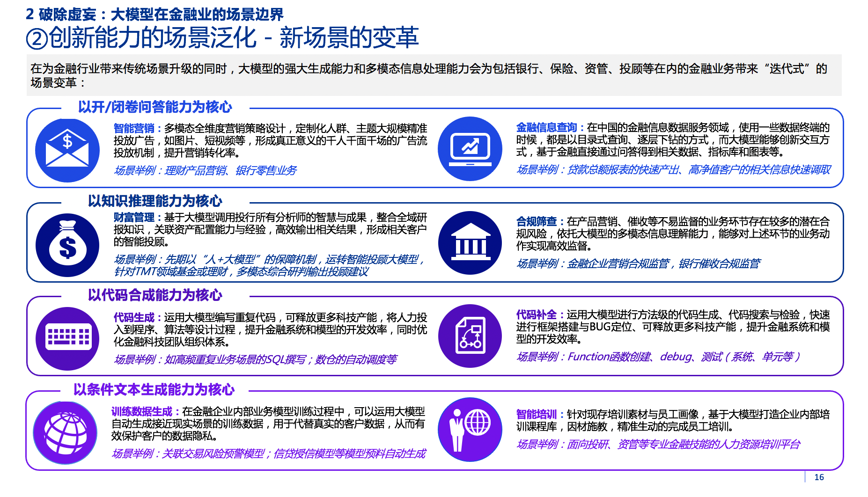Click the section heading 以条件文本生成能力为核心
This screenshot has height=497, width=868.
154,389
